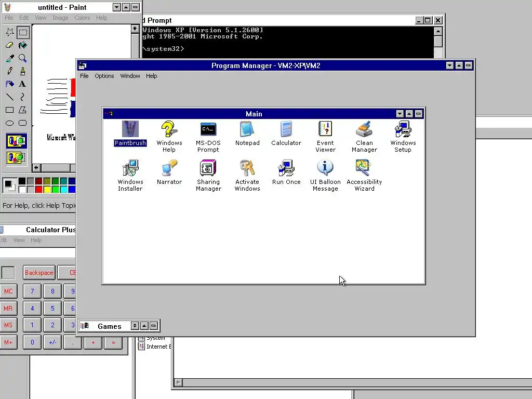532x399 pixels.
Task: Select the Fill With Color bucket tool
Action: click(23, 45)
